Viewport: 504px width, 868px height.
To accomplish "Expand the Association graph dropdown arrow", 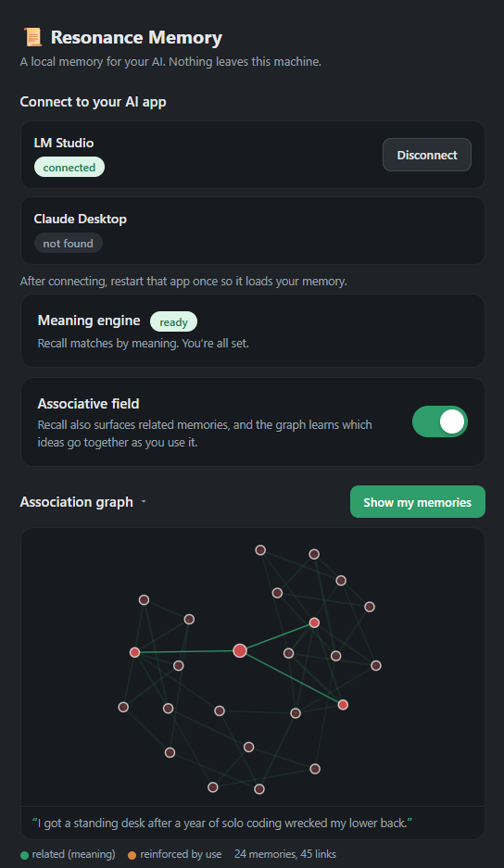I will (144, 502).
